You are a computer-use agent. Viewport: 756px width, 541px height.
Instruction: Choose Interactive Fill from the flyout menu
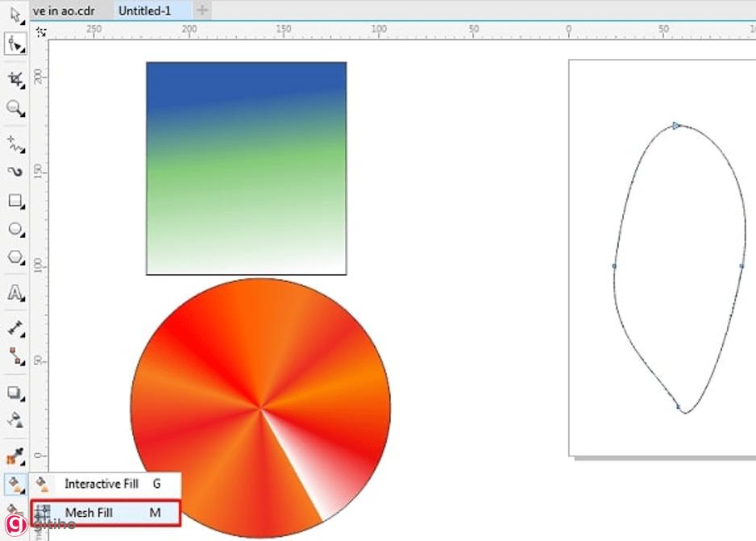(101, 484)
